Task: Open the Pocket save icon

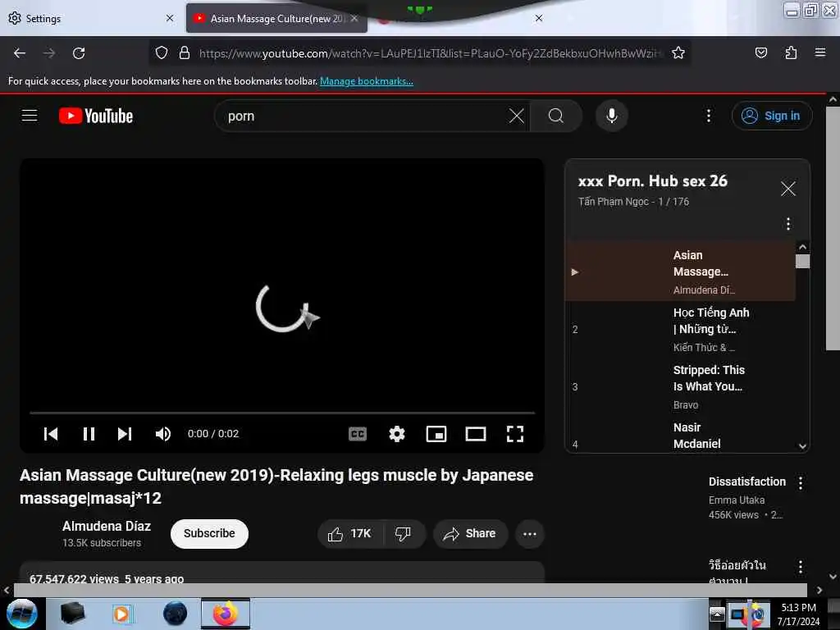Action: click(760, 52)
